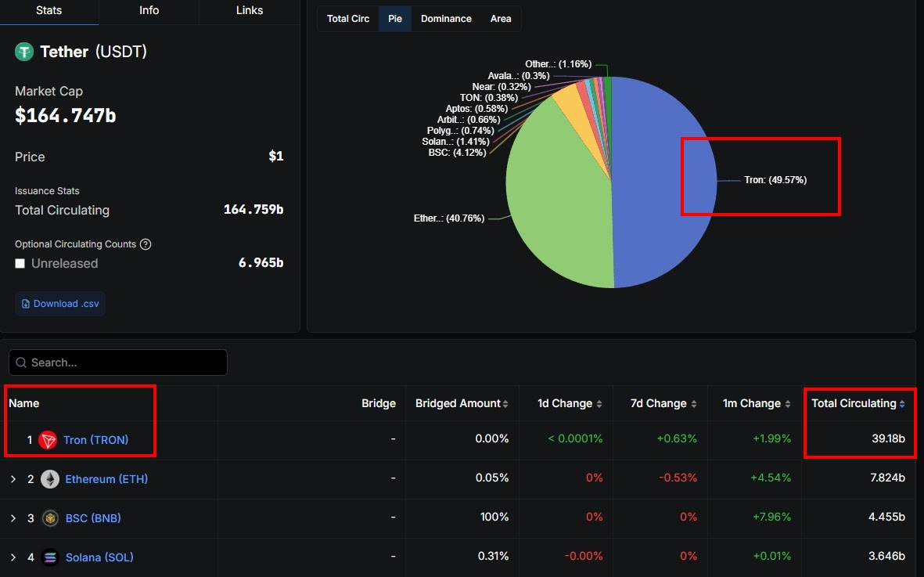This screenshot has height=577, width=924.
Task: Switch to the Area chart
Action: coord(501,19)
